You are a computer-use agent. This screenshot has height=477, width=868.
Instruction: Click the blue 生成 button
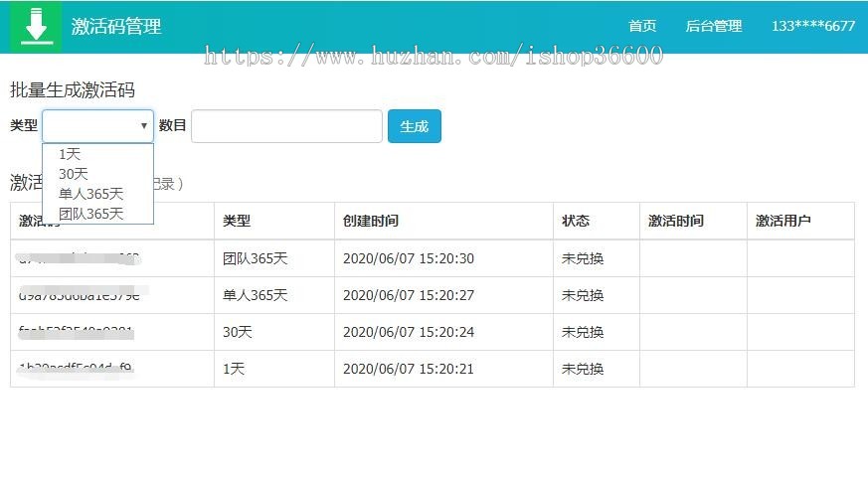click(x=415, y=126)
